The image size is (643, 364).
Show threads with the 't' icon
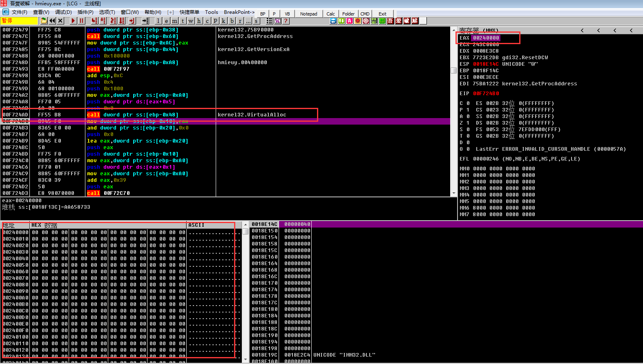click(x=183, y=21)
